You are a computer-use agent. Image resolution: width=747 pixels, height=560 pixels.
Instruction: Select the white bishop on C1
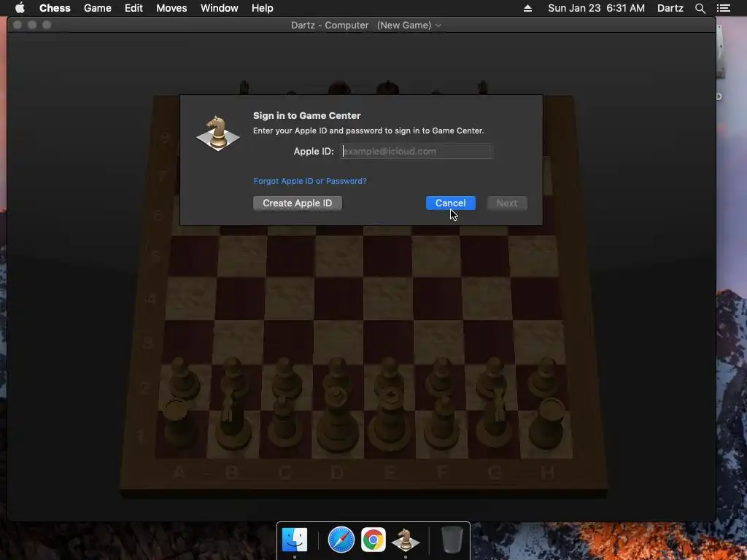click(285, 421)
